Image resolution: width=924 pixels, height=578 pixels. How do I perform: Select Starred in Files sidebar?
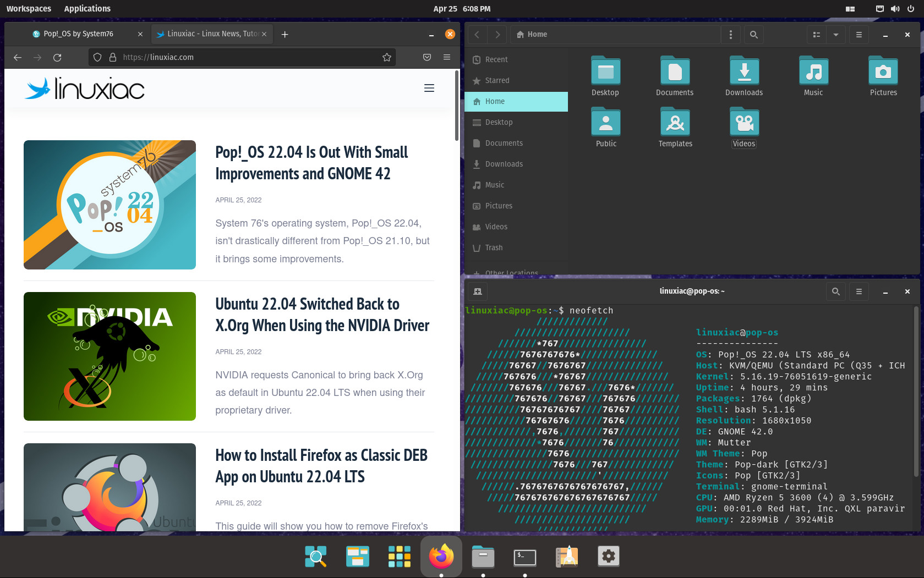tap(516, 80)
